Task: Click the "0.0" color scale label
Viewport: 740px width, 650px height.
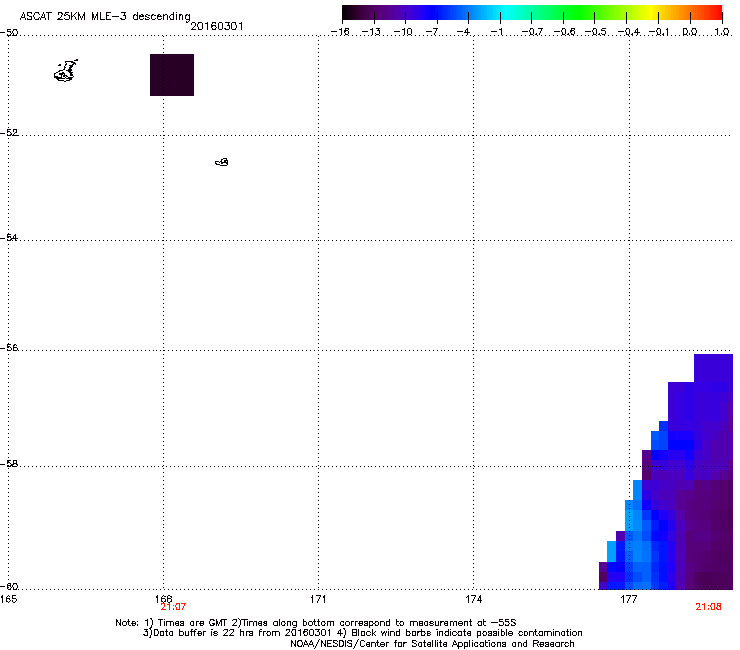Action: [x=690, y=32]
